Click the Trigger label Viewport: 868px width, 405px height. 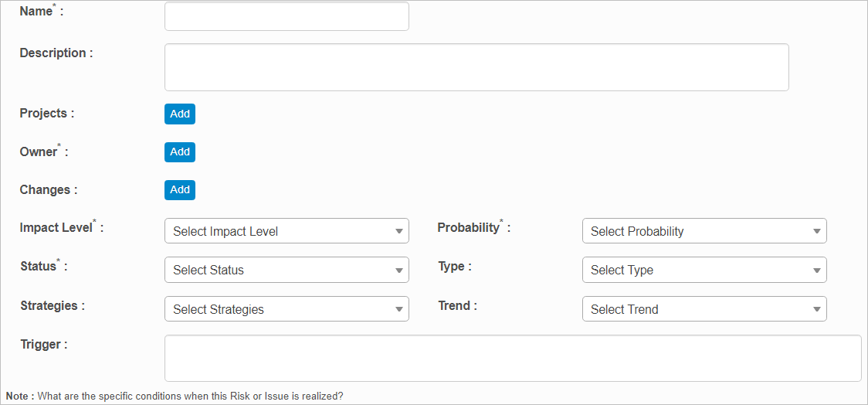(x=43, y=345)
